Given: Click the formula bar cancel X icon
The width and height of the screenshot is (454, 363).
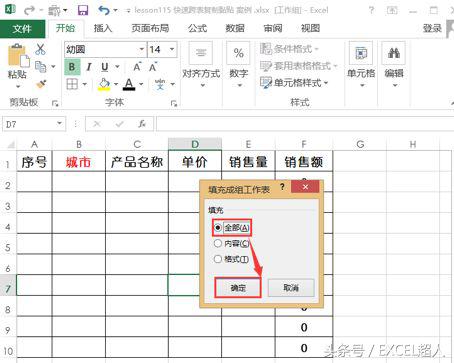Looking at the screenshot, I should 97,124.
